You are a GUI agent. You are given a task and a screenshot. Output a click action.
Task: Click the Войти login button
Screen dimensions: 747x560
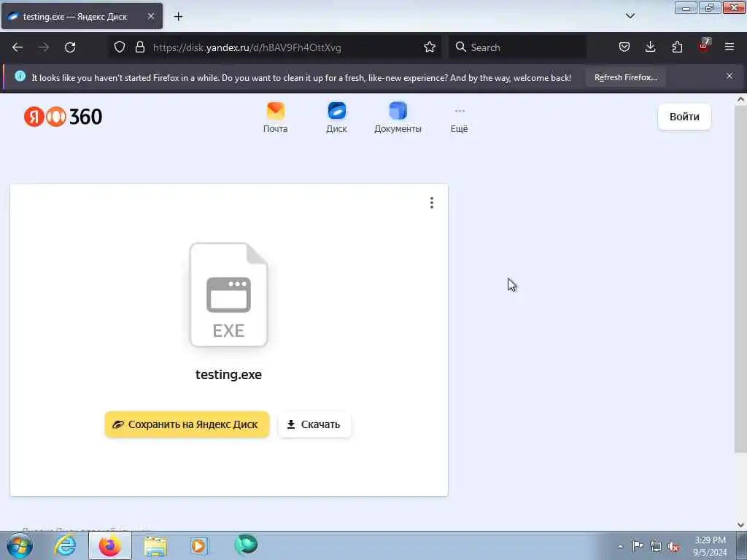point(684,117)
